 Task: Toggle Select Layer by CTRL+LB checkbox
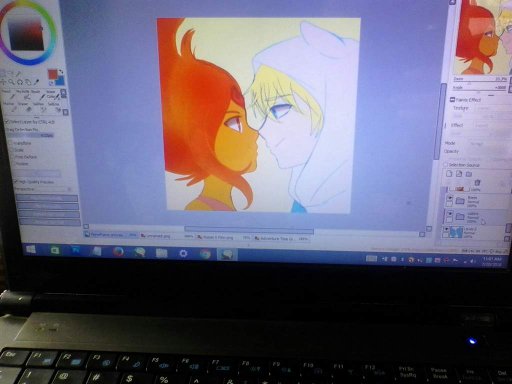(7, 122)
